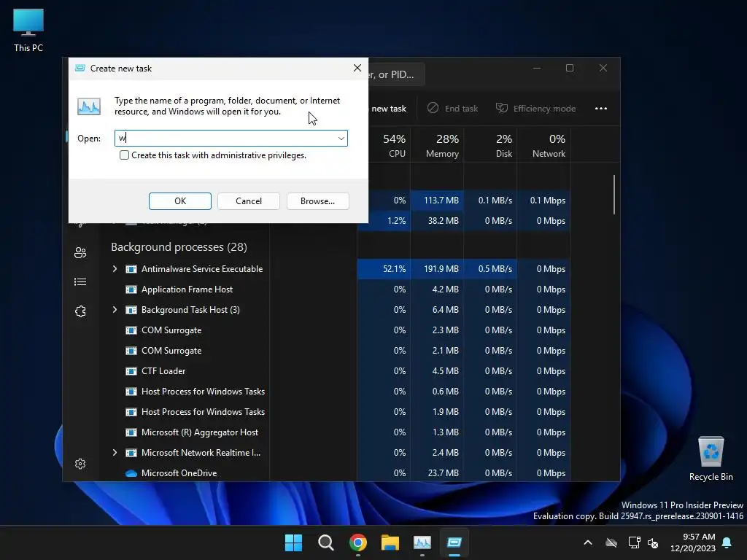
Task: Select the Application Frame Host process icon
Action: pos(131,289)
